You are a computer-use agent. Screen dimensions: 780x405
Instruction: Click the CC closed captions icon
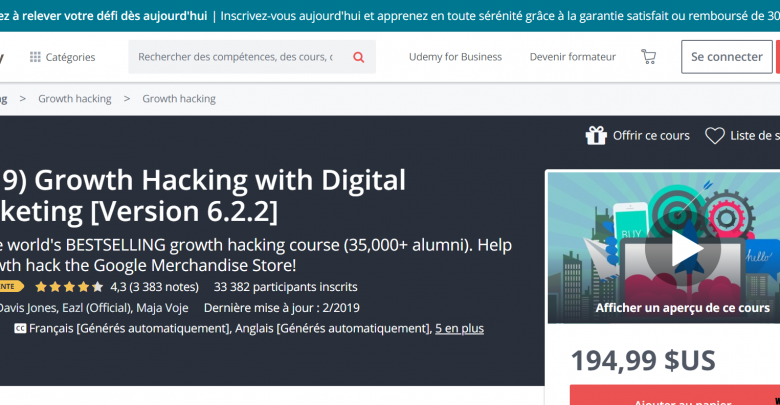click(20, 329)
